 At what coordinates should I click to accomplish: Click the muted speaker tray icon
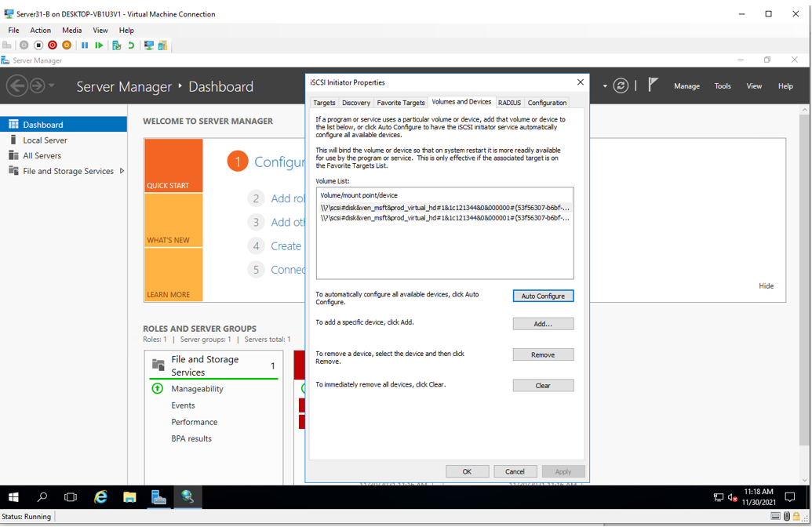[732, 497]
